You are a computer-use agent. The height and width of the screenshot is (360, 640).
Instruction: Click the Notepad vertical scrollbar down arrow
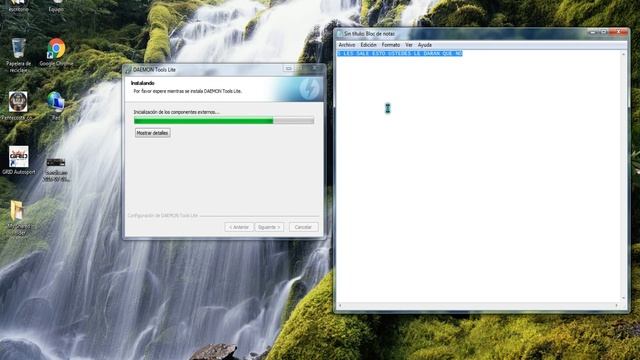pos(623,298)
